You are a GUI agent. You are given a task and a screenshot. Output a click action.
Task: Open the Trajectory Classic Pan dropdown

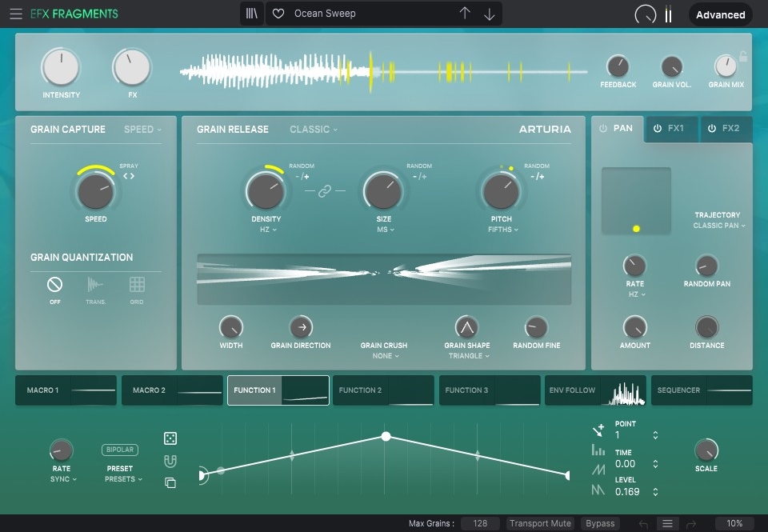[x=719, y=226]
